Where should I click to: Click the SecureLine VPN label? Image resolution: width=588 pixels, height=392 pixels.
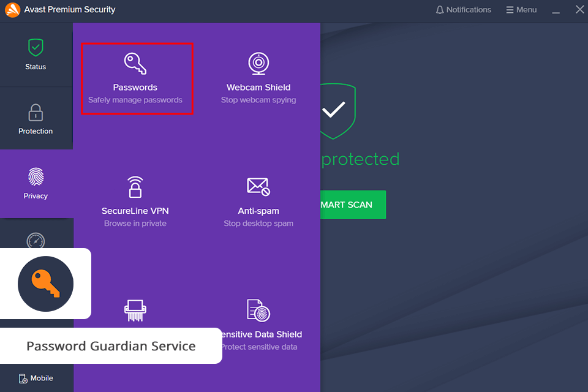135,211
